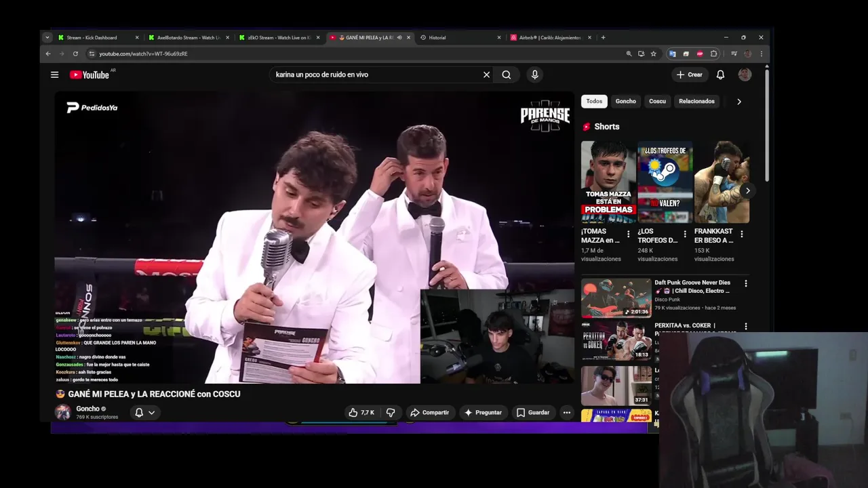Image resolution: width=868 pixels, height=488 pixels.
Task: Go to the YouTube home logo
Action: click(x=89, y=75)
